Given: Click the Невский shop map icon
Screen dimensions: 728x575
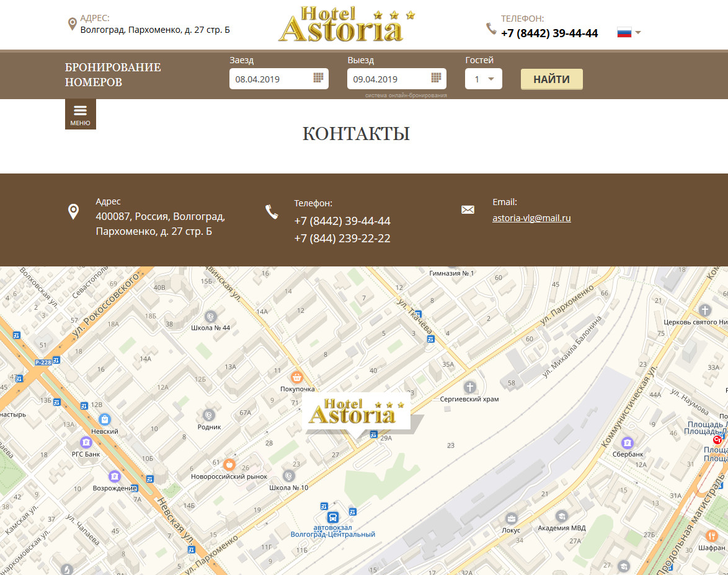Looking at the screenshot, I should [105, 419].
